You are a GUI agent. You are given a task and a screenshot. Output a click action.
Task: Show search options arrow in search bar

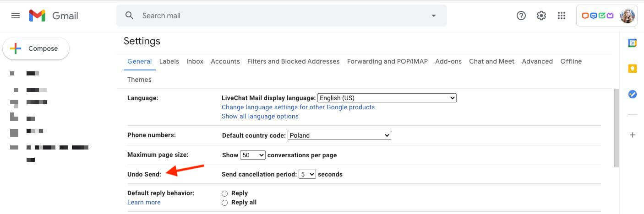pos(433,16)
